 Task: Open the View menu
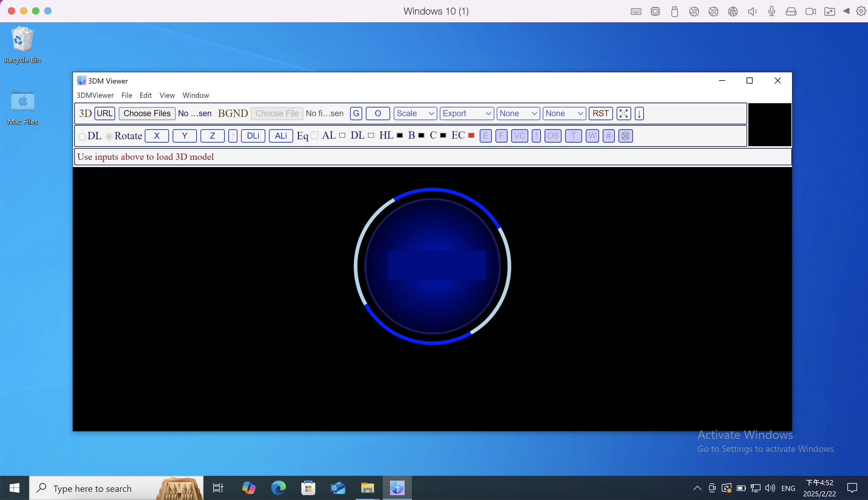pyautogui.click(x=167, y=95)
